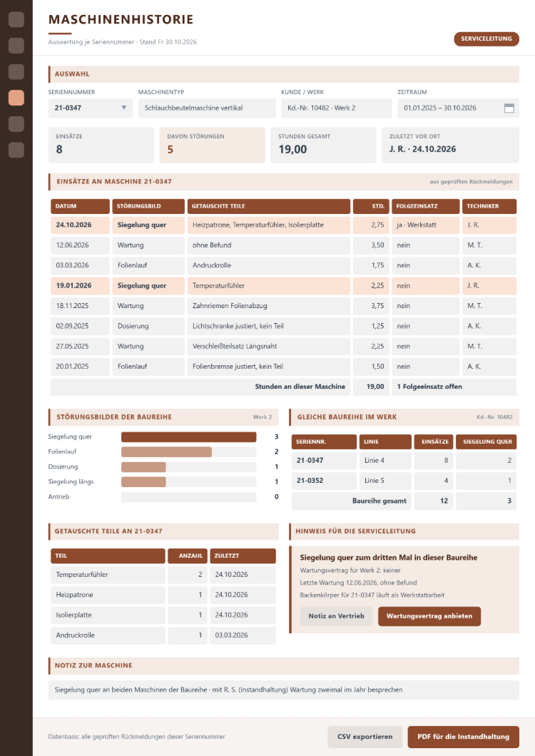Click the Stunden gesamt card 19,00

pyautogui.click(x=323, y=145)
